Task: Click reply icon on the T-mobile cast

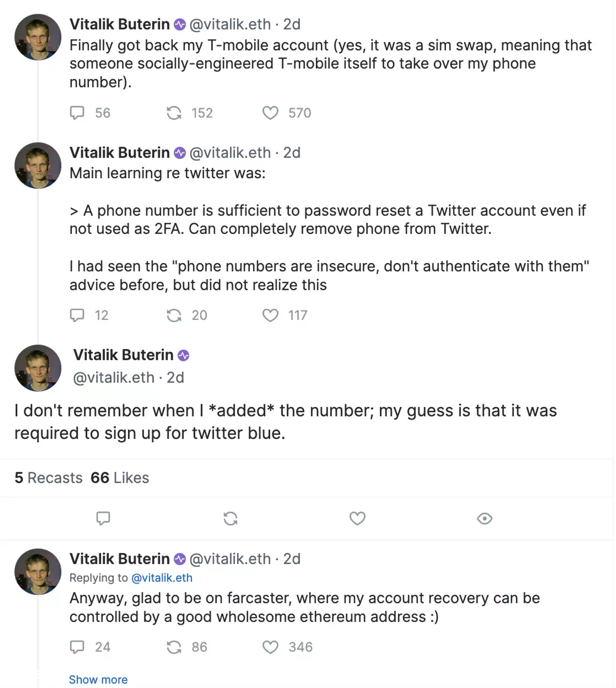Action: coord(77,113)
